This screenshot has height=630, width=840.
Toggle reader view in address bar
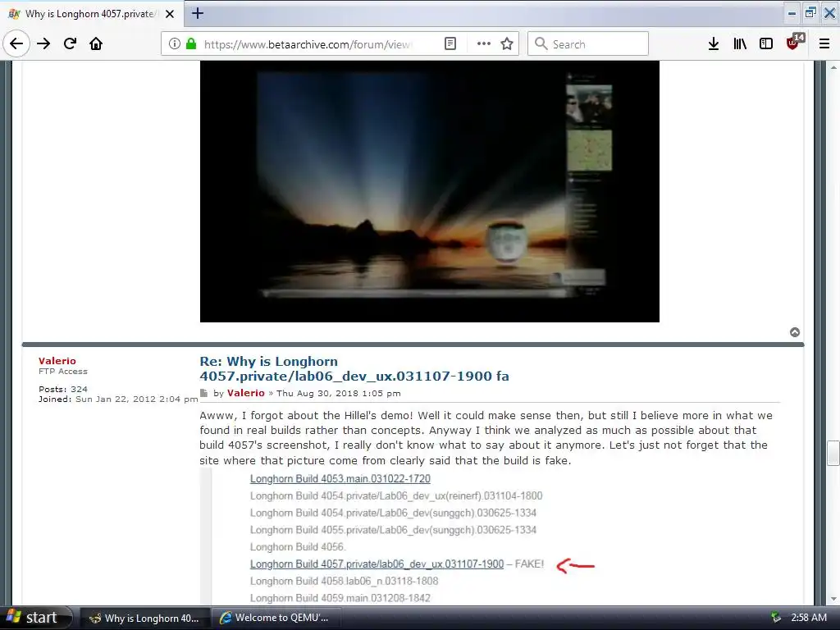click(x=450, y=44)
